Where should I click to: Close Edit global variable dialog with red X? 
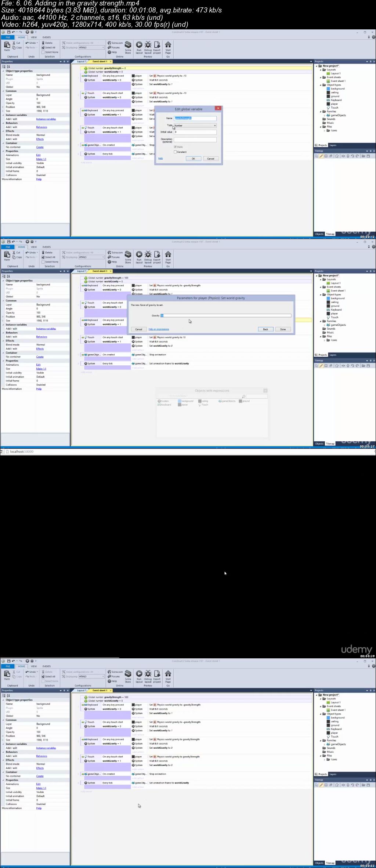click(x=218, y=108)
